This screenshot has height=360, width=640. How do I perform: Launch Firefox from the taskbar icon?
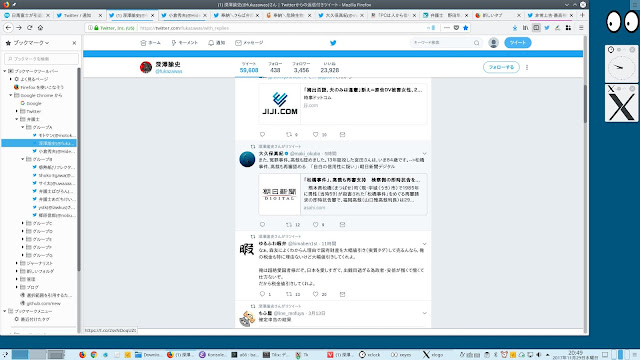tap(82, 355)
